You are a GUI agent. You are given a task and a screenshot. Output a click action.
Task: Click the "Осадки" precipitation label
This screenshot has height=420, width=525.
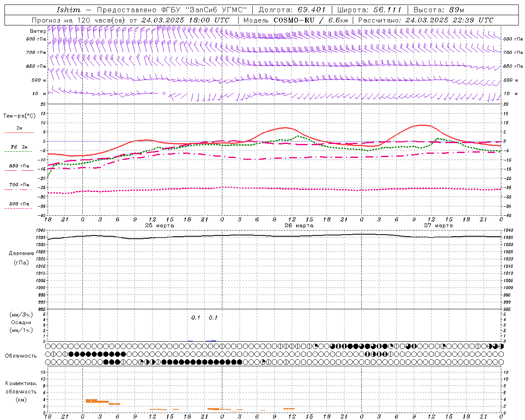[x=21, y=322]
